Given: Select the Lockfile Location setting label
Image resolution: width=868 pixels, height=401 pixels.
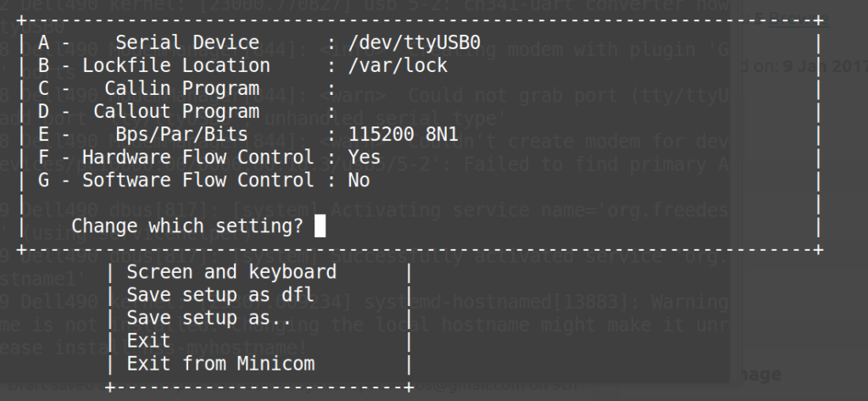Looking at the screenshot, I should (175, 65).
